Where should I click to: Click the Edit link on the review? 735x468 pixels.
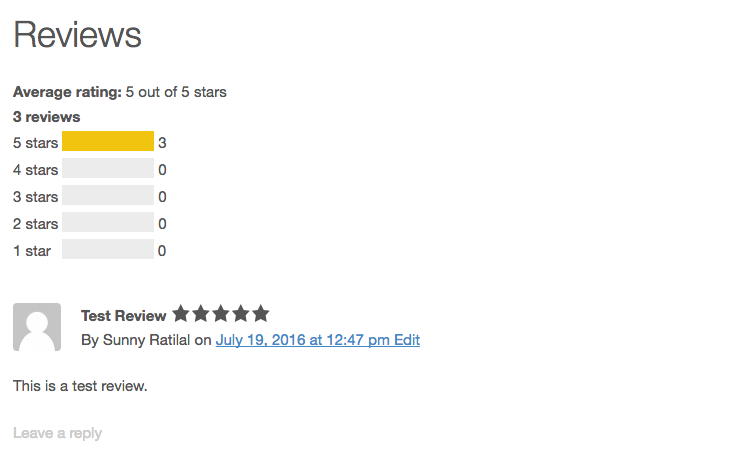click(407, 340)
